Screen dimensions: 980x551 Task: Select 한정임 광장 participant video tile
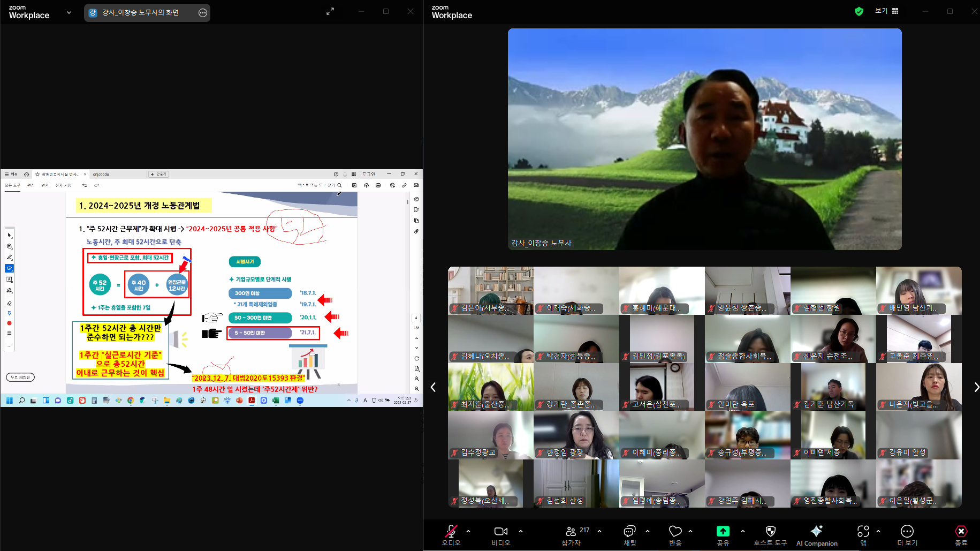pyautogui.click(x=576, y=435)
